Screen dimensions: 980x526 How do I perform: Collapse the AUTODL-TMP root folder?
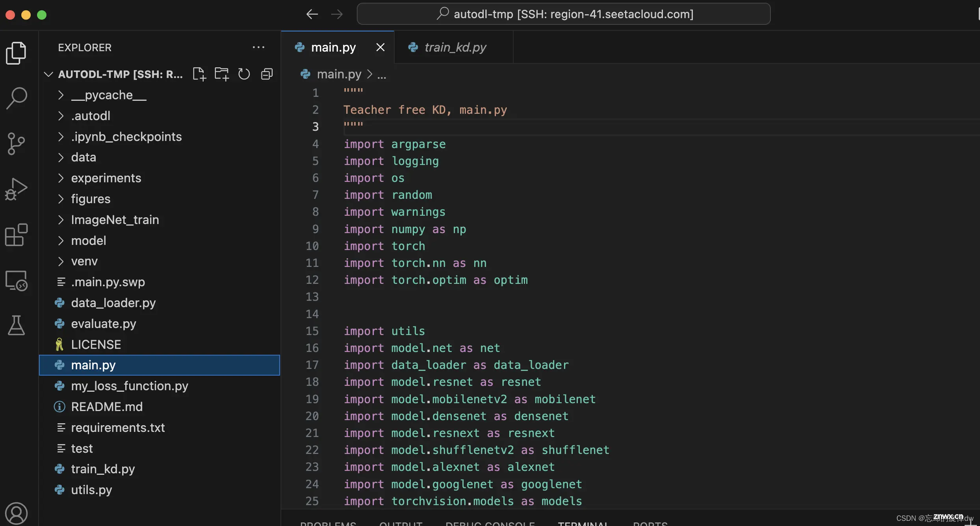click(x=48, y=74)
